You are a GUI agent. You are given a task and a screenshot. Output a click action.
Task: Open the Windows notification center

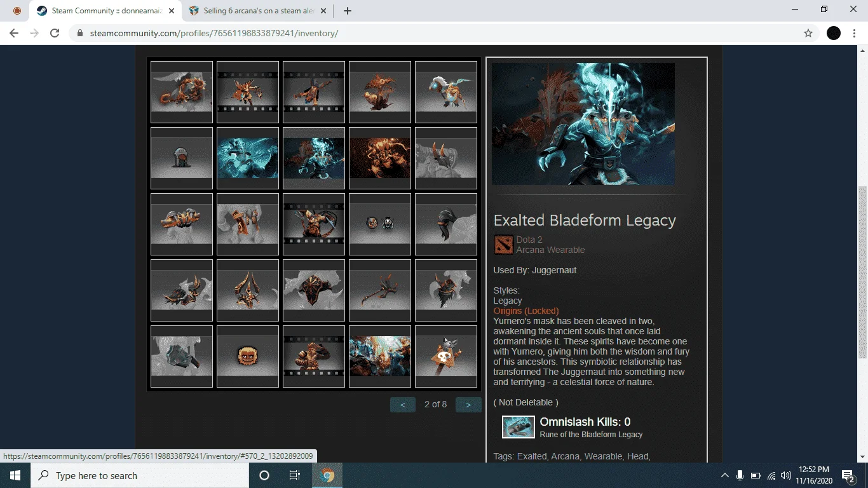848,475
